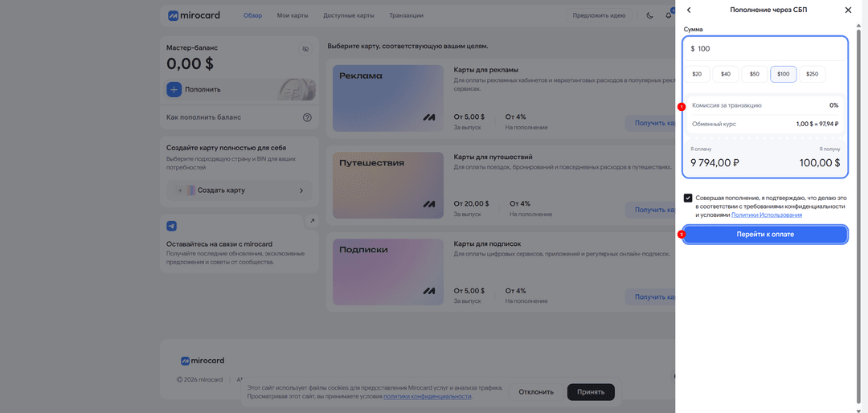Screen dimensions: 868x413
Task: Get the travel card button
Action: point(650,210)
